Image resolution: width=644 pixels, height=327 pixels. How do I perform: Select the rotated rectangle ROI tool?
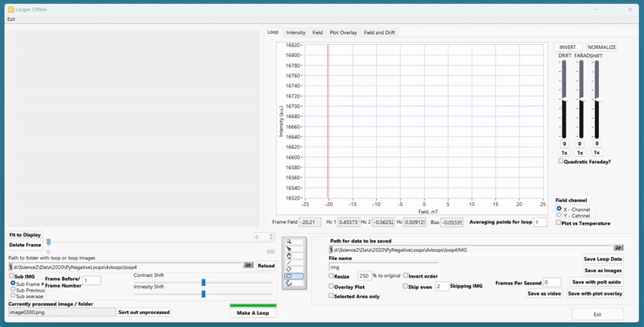click(x=294, y=269)
